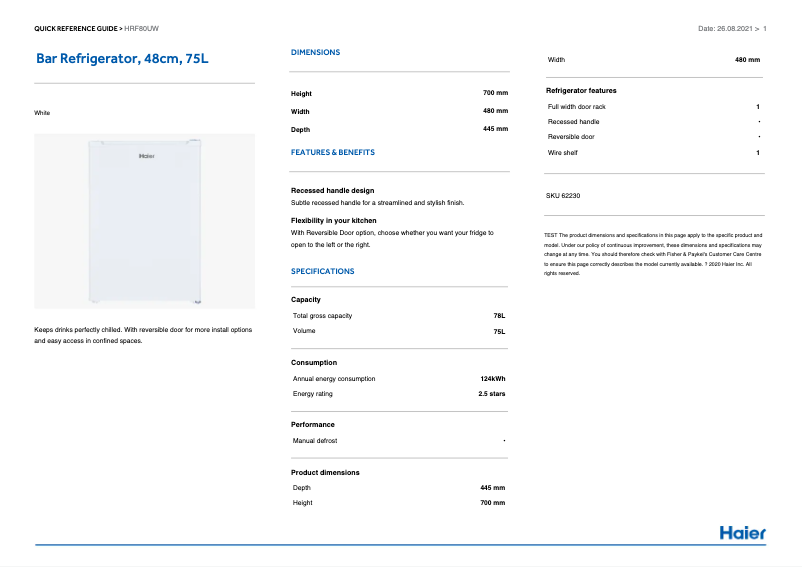Viewport: 802px width, 567px height.
Task: Click the FEATURES & BENEFITS section heading
Action: coord(332,153)
